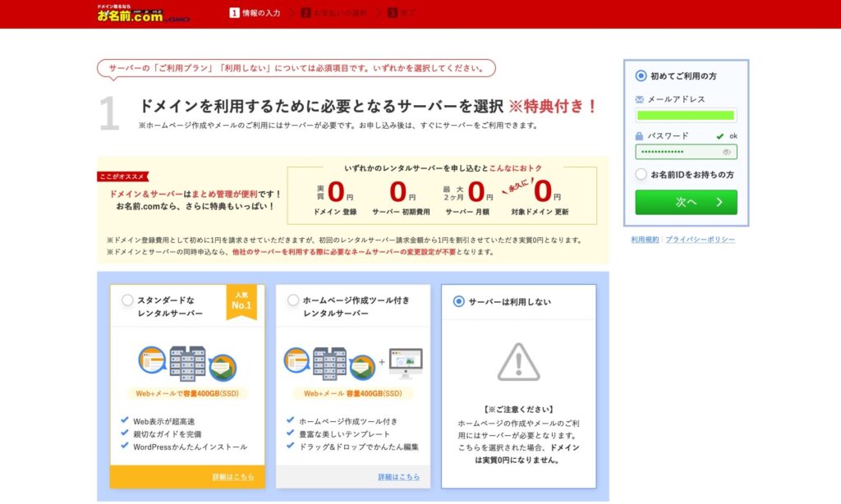Select スタンダードなレンタルサーバー radio button
The height and width of the screenshot is (504, 841).
[x=127, y=300]
